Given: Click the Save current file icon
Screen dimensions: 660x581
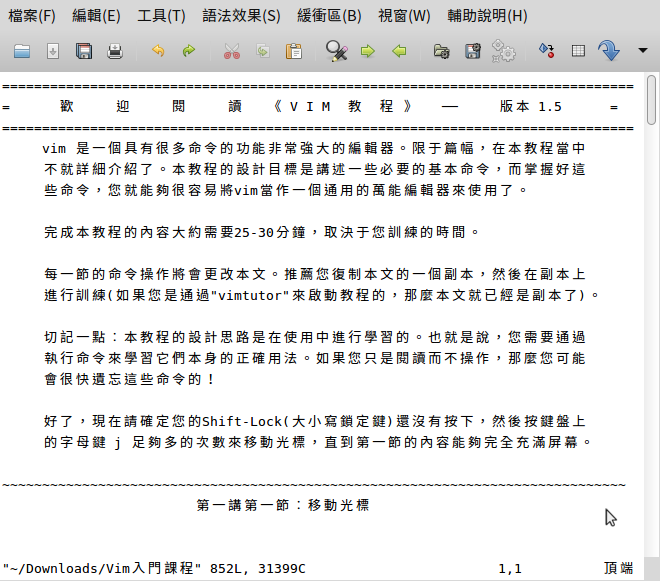Looking at the screenshot, I should [53, 51].
